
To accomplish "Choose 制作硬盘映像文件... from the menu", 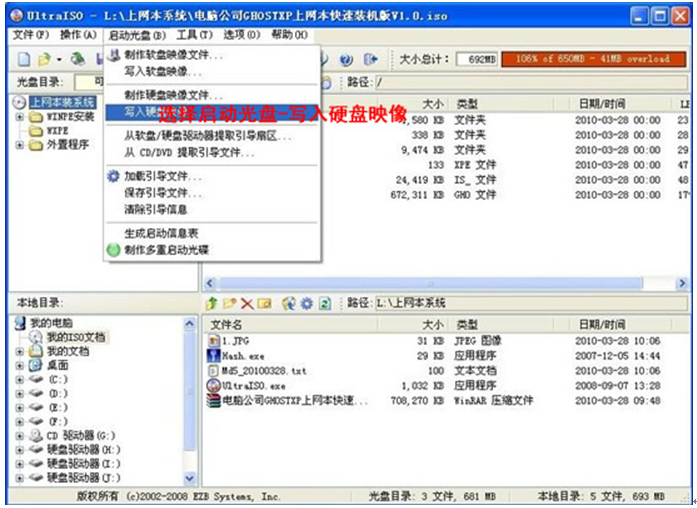I will click(212, 95).
